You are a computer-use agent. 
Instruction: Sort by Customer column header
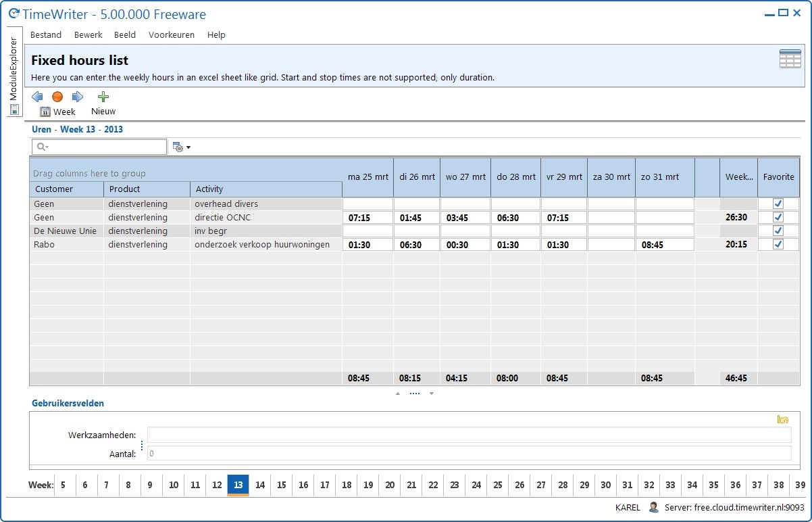pyautogui.click(x=66, y=189)
